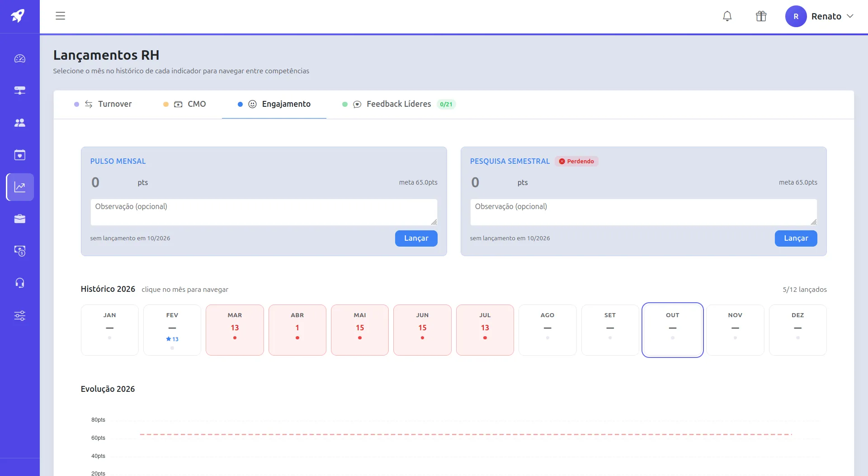Viewport: 868px width, 476px height.
Task: Open the signpost sidebar icon
Action: pos(20,90)
